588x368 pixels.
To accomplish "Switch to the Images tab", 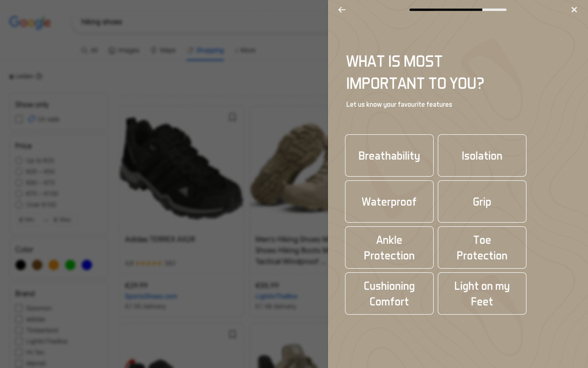I will [x=124, y=50].
